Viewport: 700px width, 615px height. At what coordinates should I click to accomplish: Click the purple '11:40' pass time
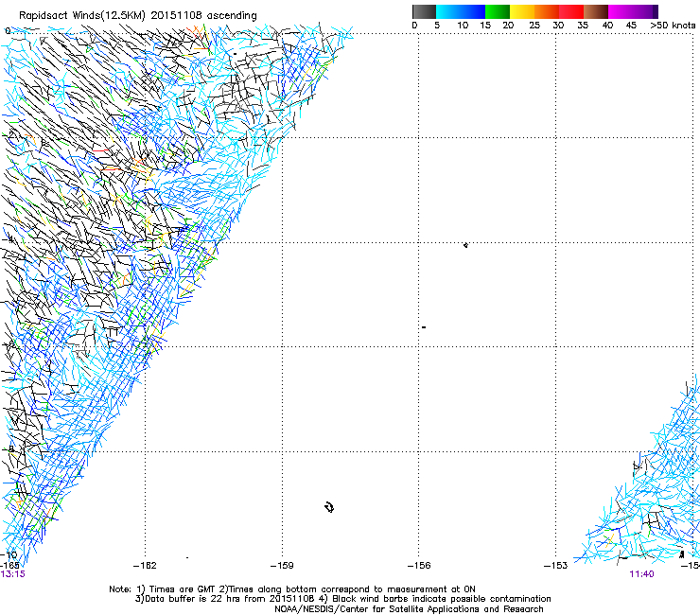[x=641, y=574]
